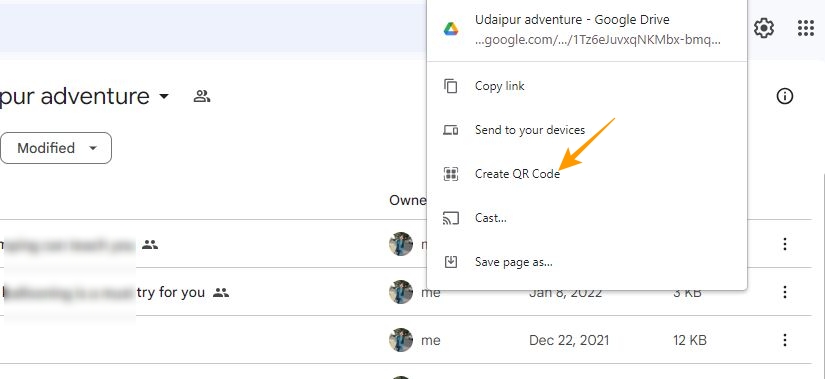Click the 'Udaipur adventure' folder title heading
The width and height of the screenshot is (825, 379).
tap(75, 96)
